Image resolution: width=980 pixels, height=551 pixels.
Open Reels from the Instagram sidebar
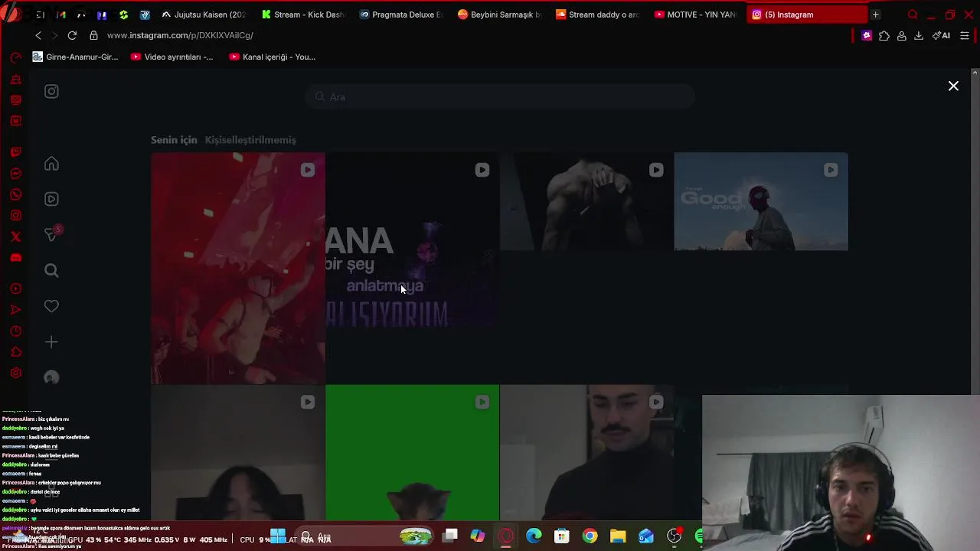[x=51, y=199]
